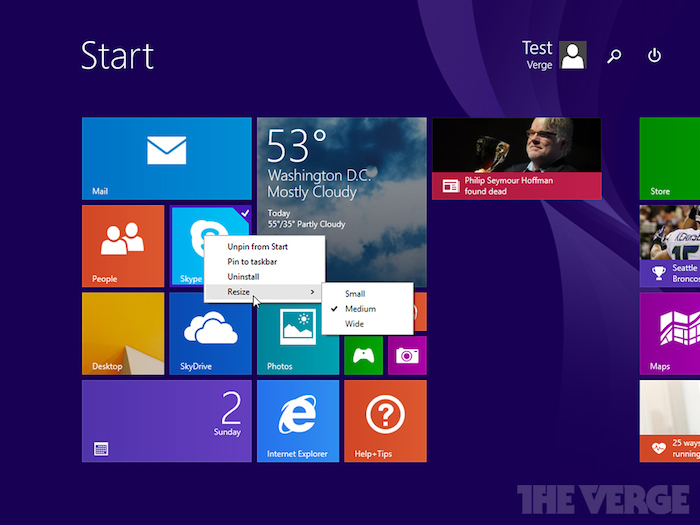This screenshot has height=525, width=700.
Task: Click the heart icon on the Health tile
Action: (658, 448)
